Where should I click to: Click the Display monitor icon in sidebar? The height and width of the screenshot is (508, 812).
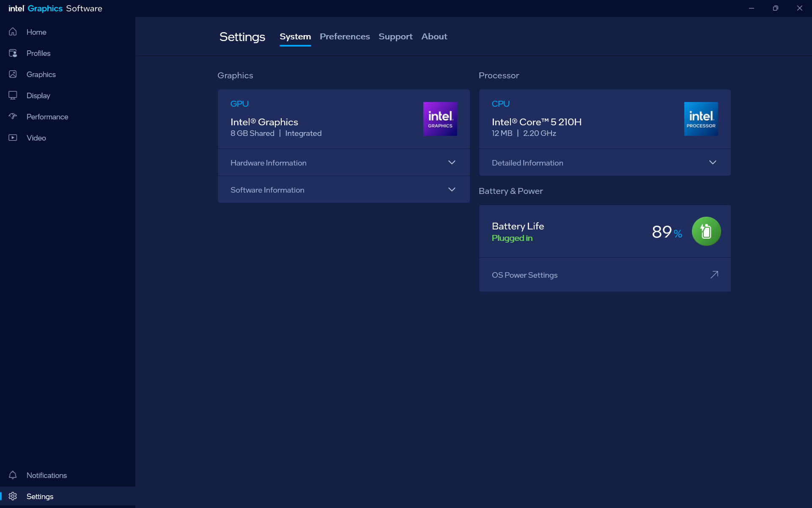click(13, 95)
